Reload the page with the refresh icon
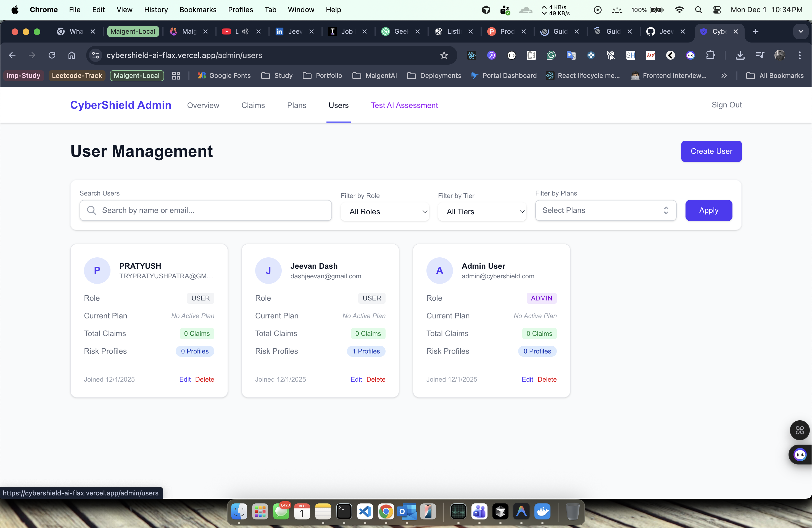This screenshot has width=812, height=528. (52, 55)
